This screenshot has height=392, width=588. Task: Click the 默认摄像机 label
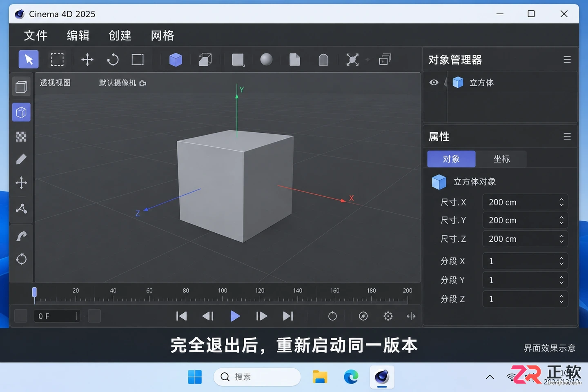tap(118, 83)
